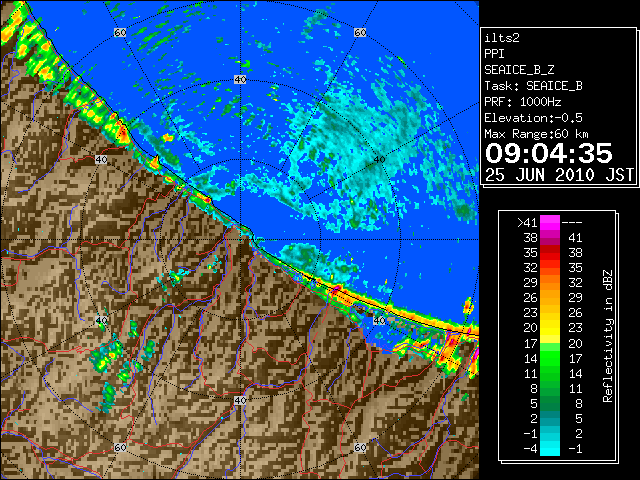The height and width of the screenshot is (480, 640).
Task: Pick the orange 29–32 legend swatch
Action: coord(550,283)
